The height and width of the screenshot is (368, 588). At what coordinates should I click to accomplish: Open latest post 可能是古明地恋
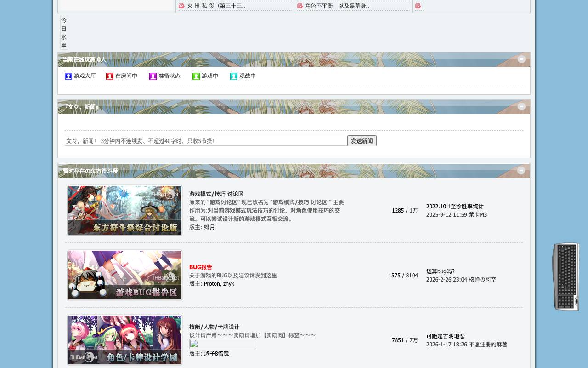(x=446, y=336)
